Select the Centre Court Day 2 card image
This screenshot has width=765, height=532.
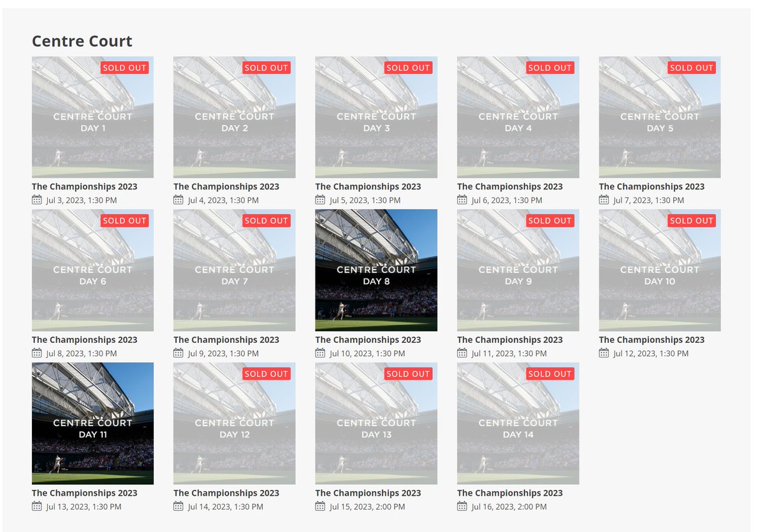coord(234,117)
